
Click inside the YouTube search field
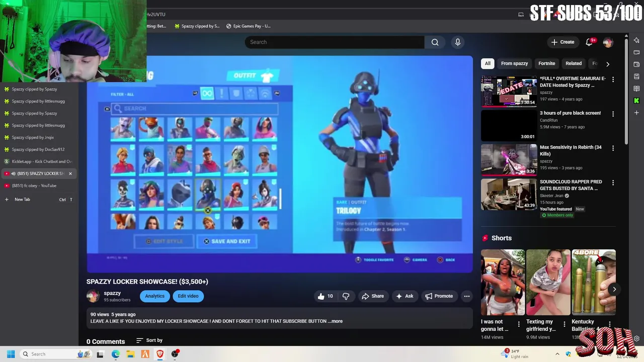pyautogui.click(x=335, y=42)
